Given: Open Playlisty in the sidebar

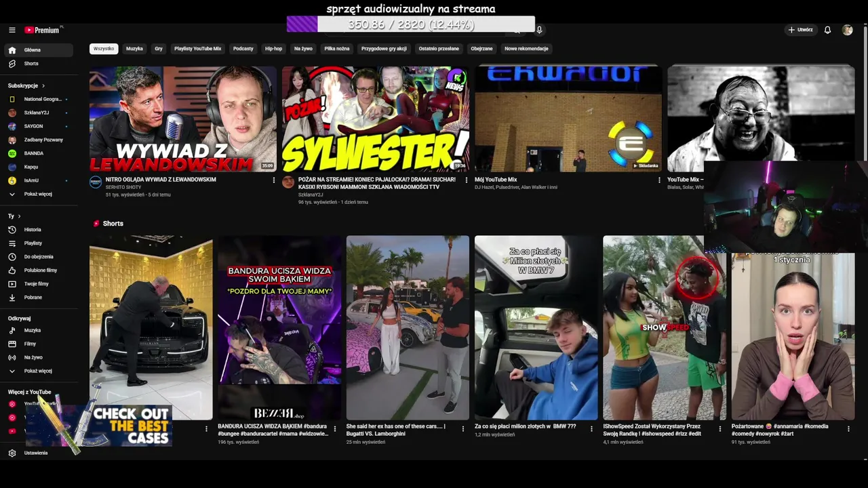Looking at the screenshot, I should [38, 243].
